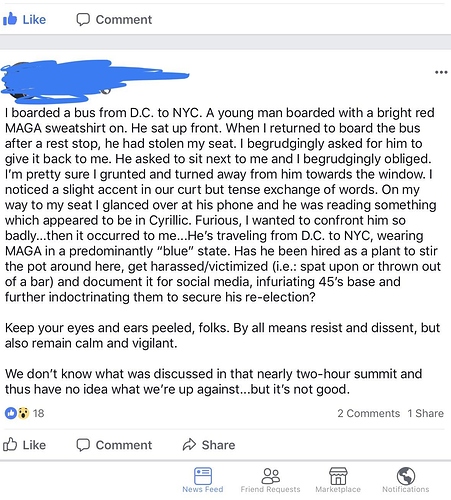The image size is (451, 500).
Task: Open the Notifications globe tab
Action: pyautogui.click(x=406, y=480)
